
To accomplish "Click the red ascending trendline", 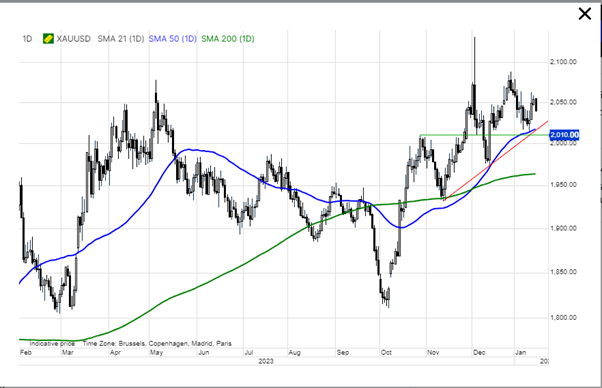I will pyautogui.click(x=495, y=161).
